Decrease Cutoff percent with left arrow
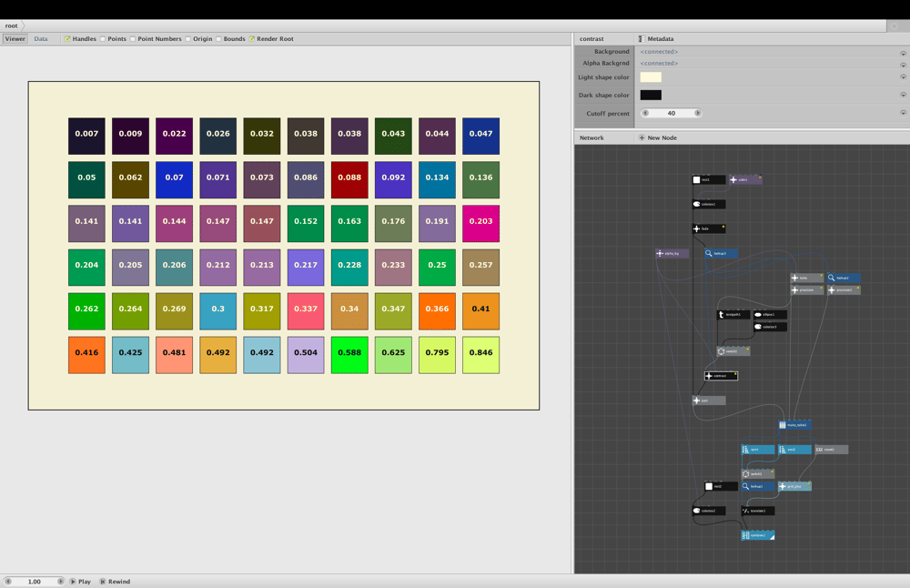 (x=645, y=113)
